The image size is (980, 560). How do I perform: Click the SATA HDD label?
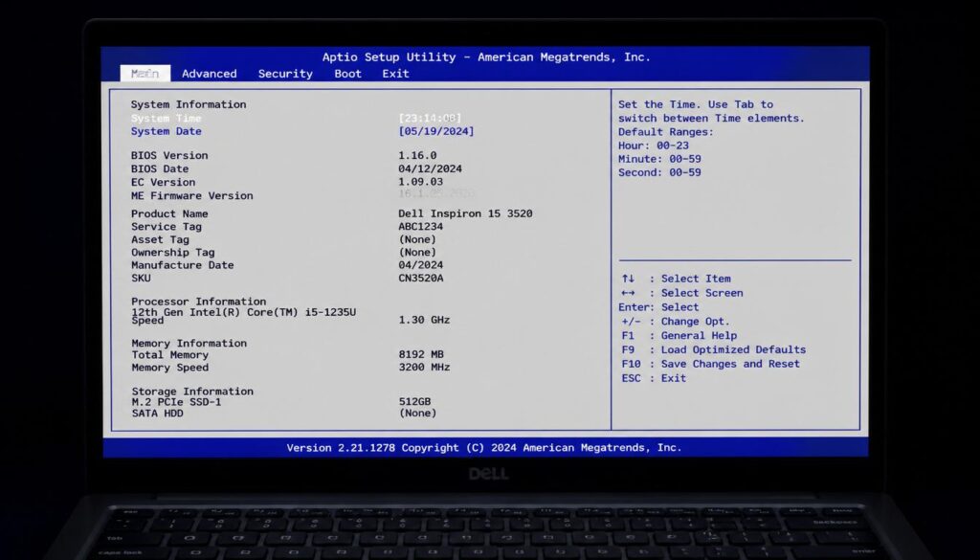[x=158, y=414]
